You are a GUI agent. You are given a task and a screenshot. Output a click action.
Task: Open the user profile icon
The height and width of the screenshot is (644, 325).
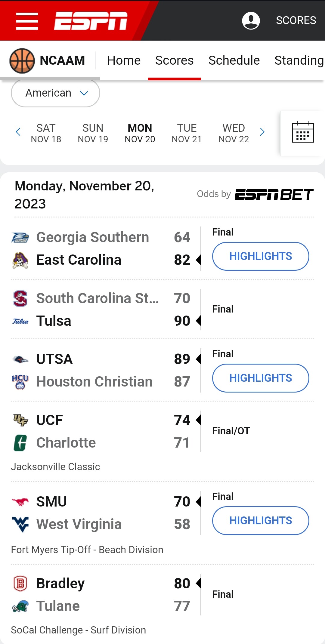251,20
